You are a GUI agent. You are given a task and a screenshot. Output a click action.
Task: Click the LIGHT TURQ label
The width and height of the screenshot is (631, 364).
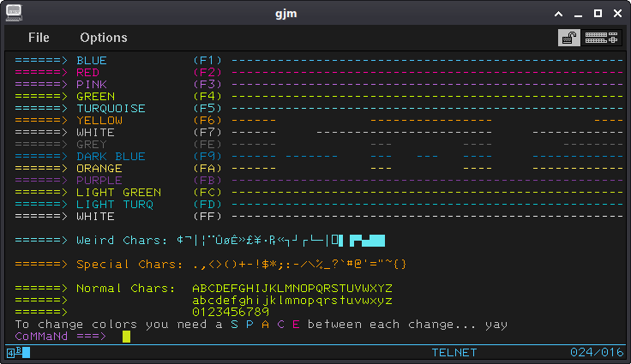pos(115,205)
